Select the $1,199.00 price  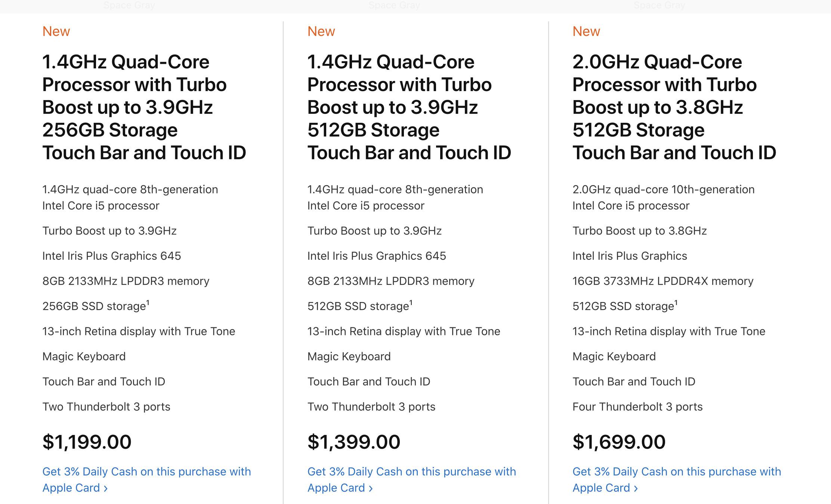coord(87,442)
